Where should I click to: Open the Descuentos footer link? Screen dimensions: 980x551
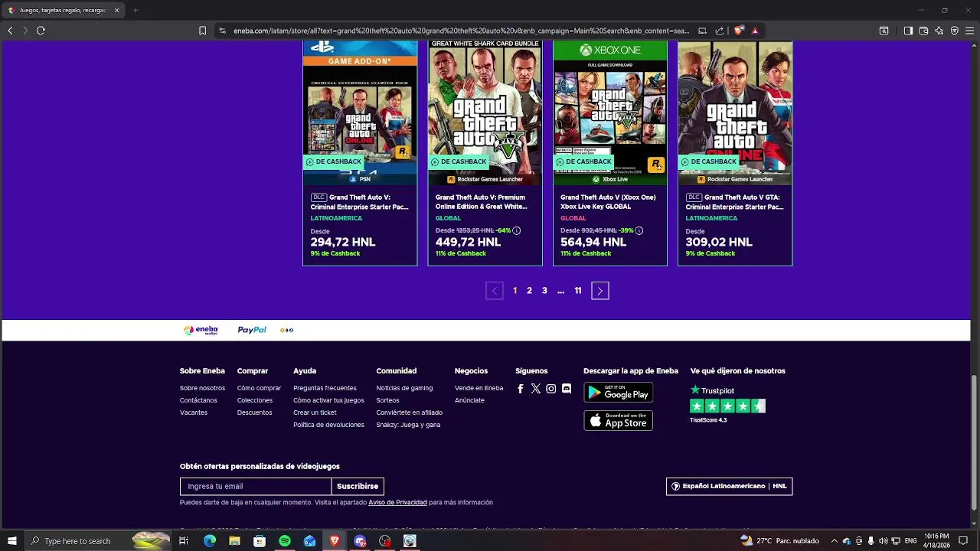255,412
